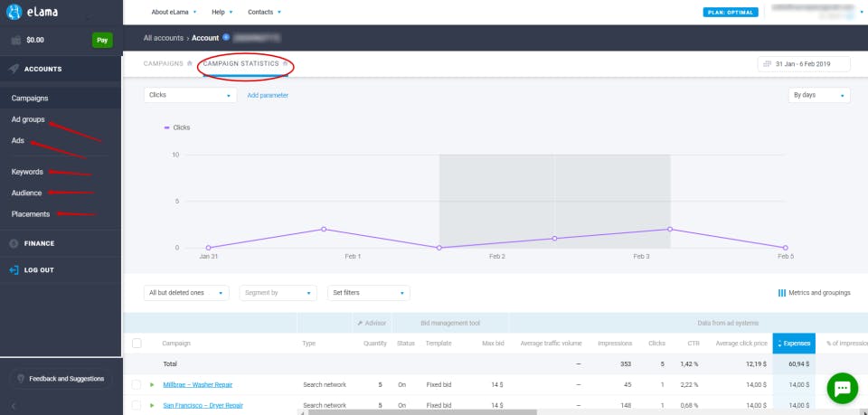
Task: Sort by the Expenses column header
Action: [794, 343]
